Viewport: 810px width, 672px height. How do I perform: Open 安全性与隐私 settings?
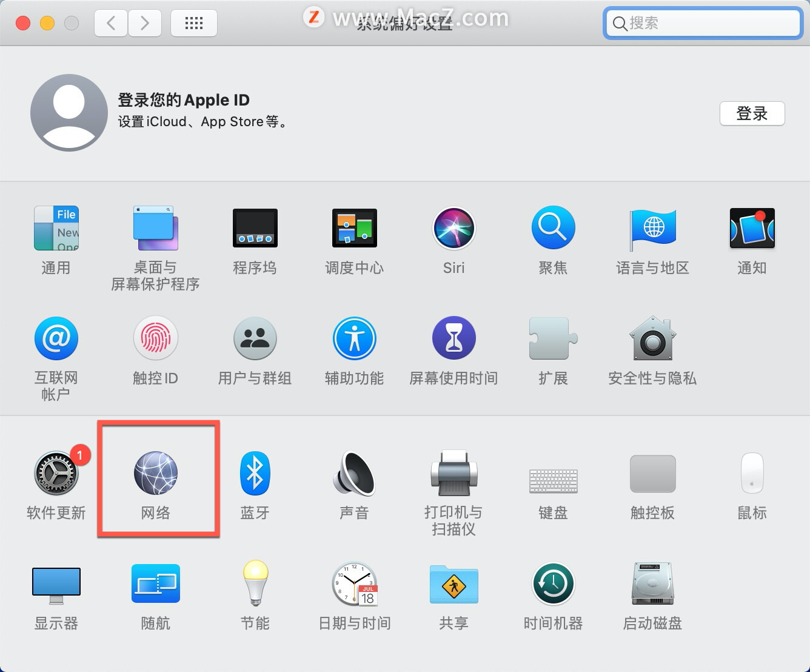pos(652,338)
